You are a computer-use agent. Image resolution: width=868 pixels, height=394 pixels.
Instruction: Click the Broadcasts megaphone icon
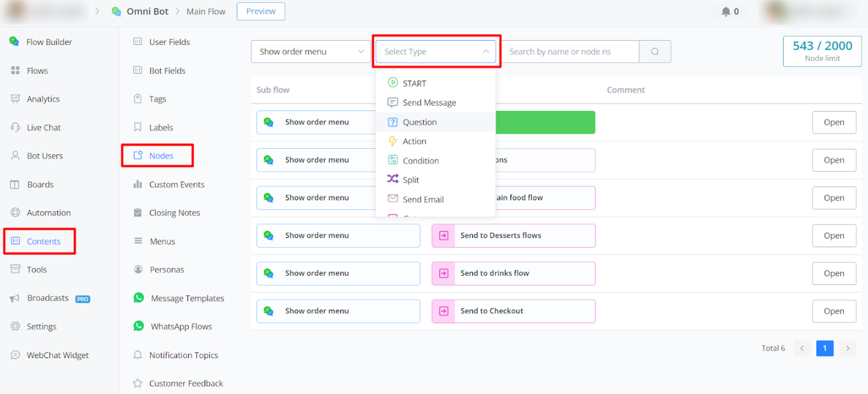(15, 298)
